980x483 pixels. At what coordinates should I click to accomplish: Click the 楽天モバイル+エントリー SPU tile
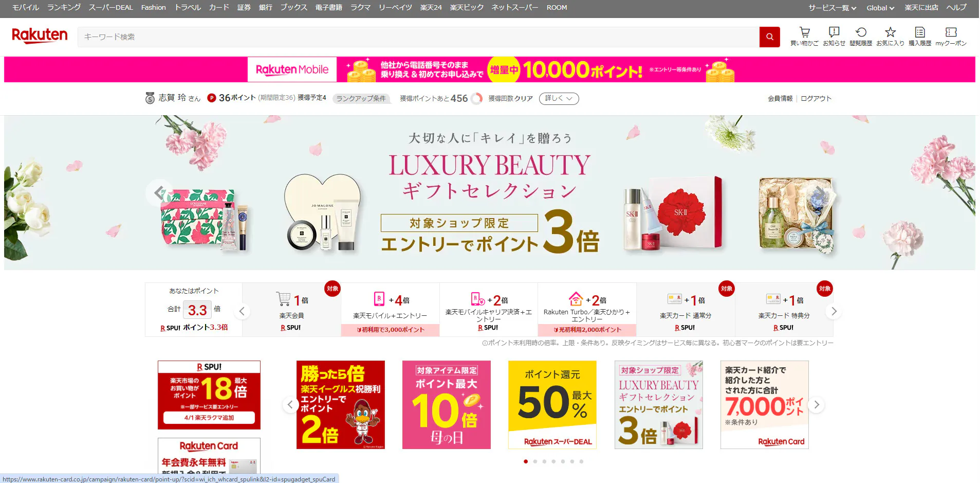pos(390,310)
